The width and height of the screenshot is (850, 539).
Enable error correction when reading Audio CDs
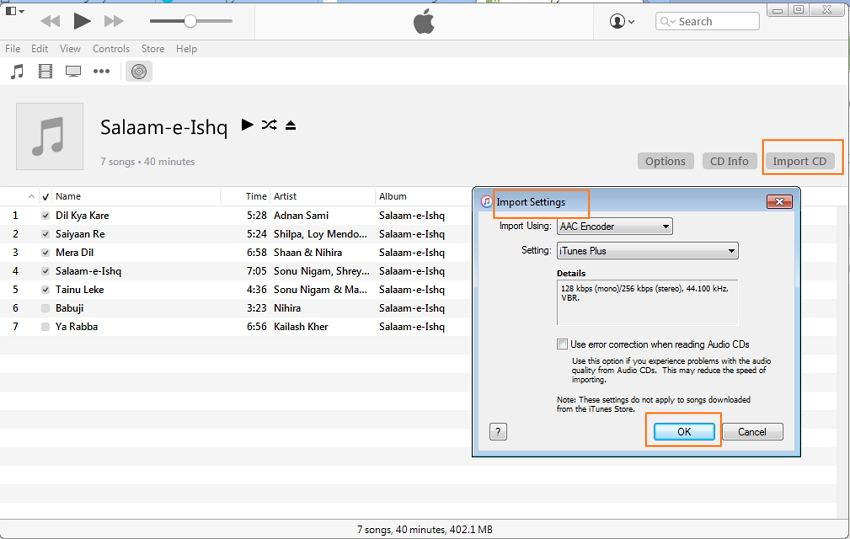click(563, 344)
